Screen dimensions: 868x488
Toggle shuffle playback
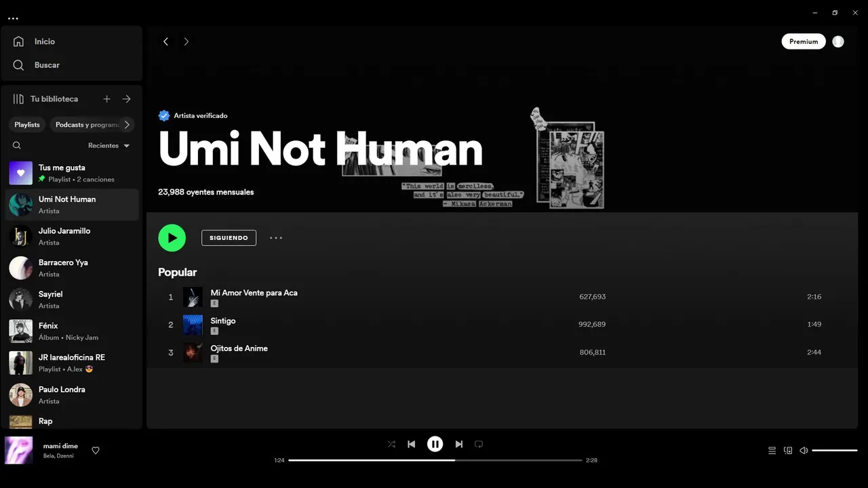tap(391, 445)
